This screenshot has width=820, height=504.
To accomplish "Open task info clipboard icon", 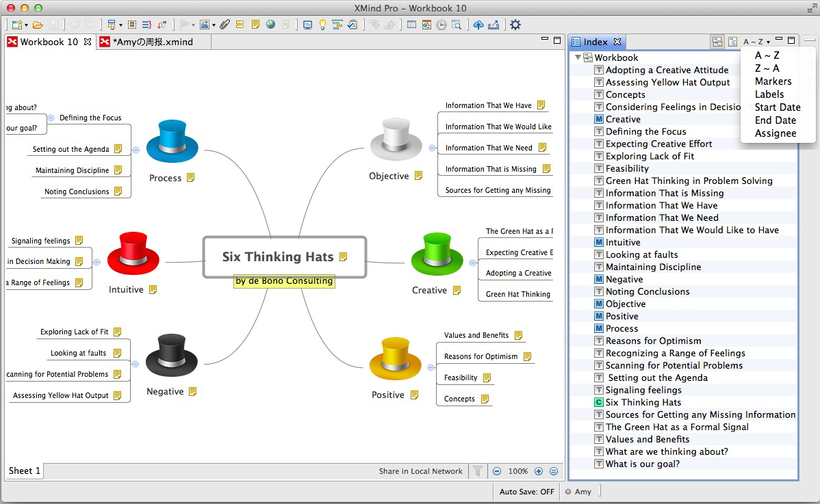I will 352,25.
